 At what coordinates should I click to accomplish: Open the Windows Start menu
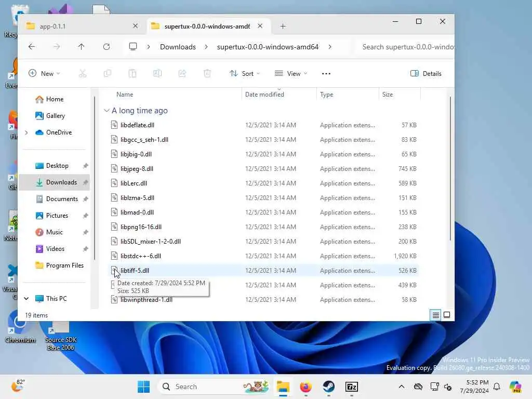pos(143,387)
